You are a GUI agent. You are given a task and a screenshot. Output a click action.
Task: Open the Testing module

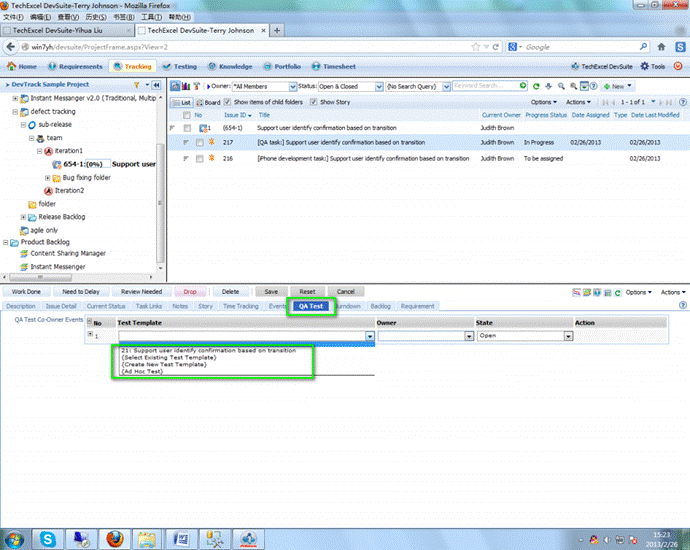pyautogui.click(x=180, y=66)
